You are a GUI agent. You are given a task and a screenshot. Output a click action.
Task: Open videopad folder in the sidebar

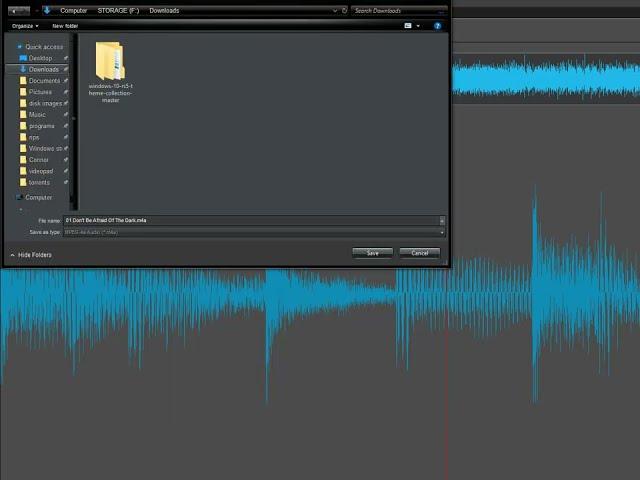41,171
